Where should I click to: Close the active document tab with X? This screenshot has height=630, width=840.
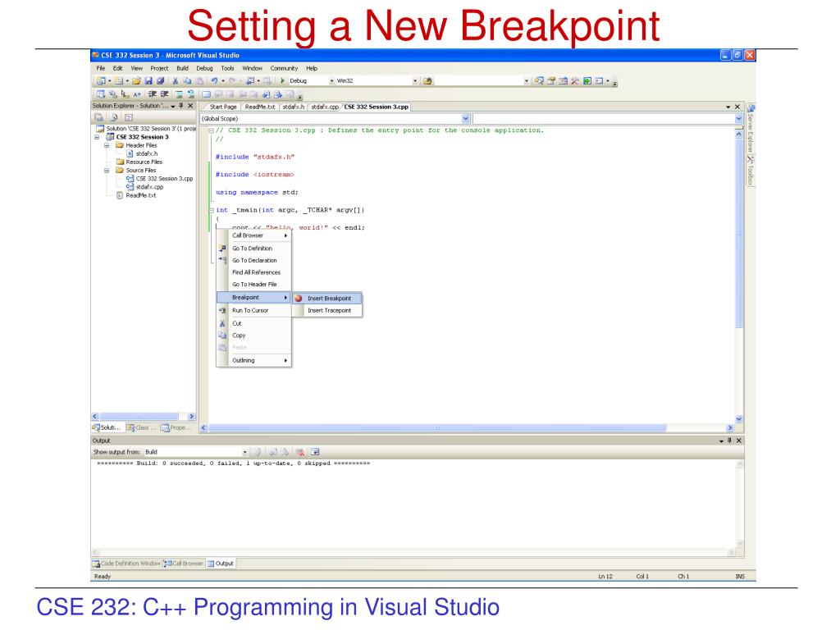(737, 107)
